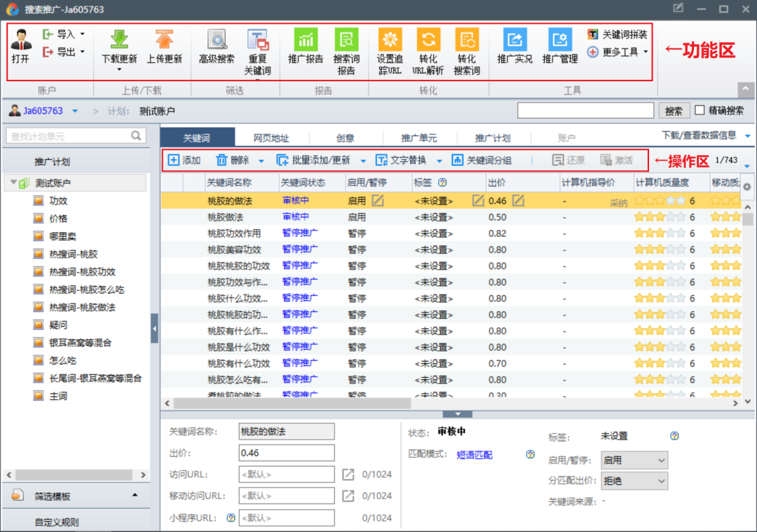Switch to the 推广单元 tab

tap(418, 138)
